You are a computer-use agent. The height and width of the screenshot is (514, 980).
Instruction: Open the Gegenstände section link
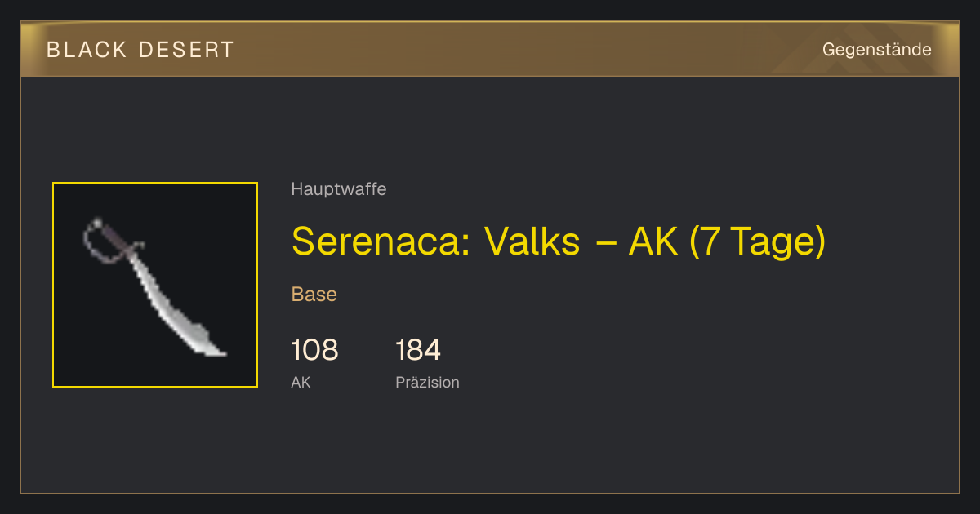tap(877, 50)
